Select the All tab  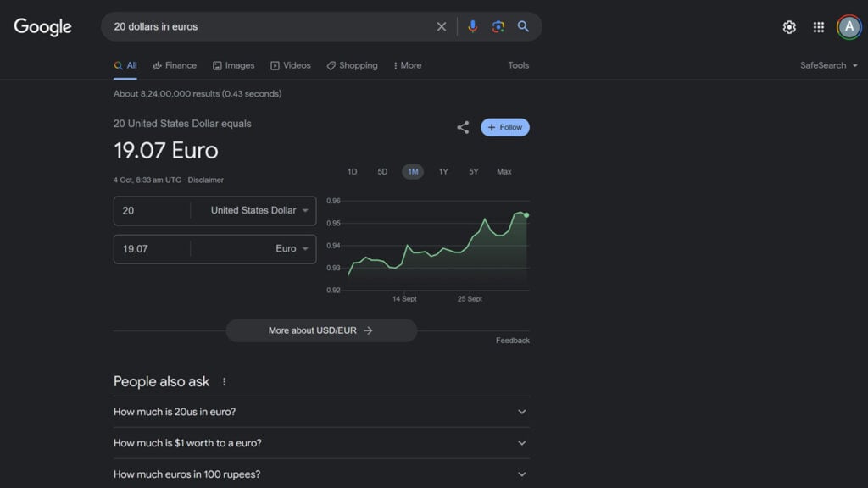[x=125, y=65]
